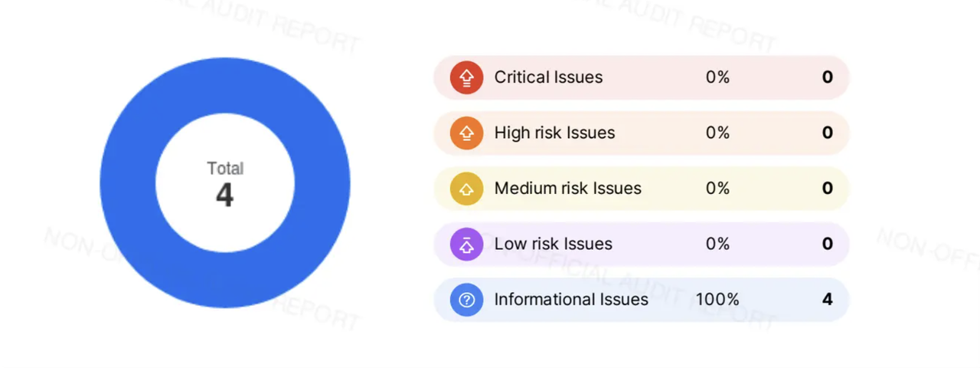
Task: Open the Informational Issues label
Action: click(x=571, y=300)
